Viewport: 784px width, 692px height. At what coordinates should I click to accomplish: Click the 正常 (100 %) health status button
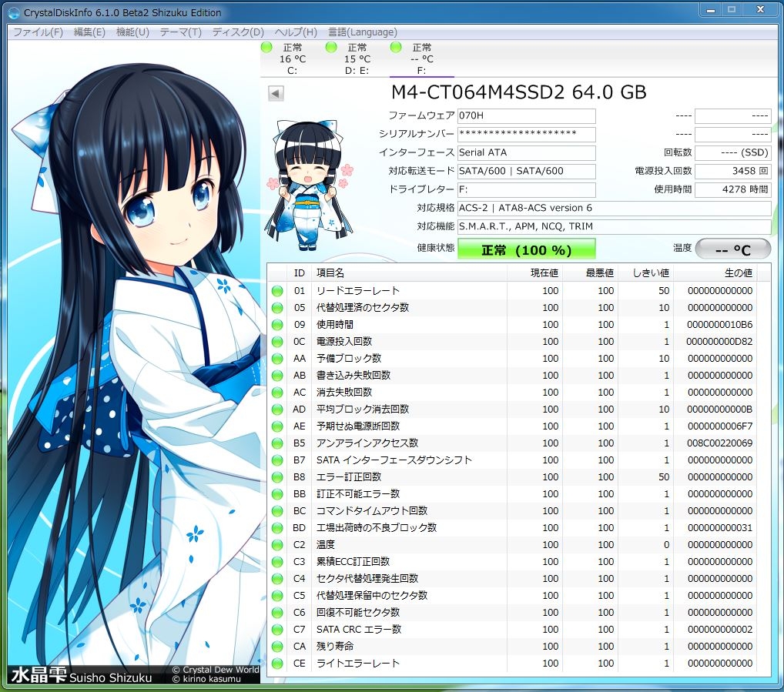click(527, 249)
